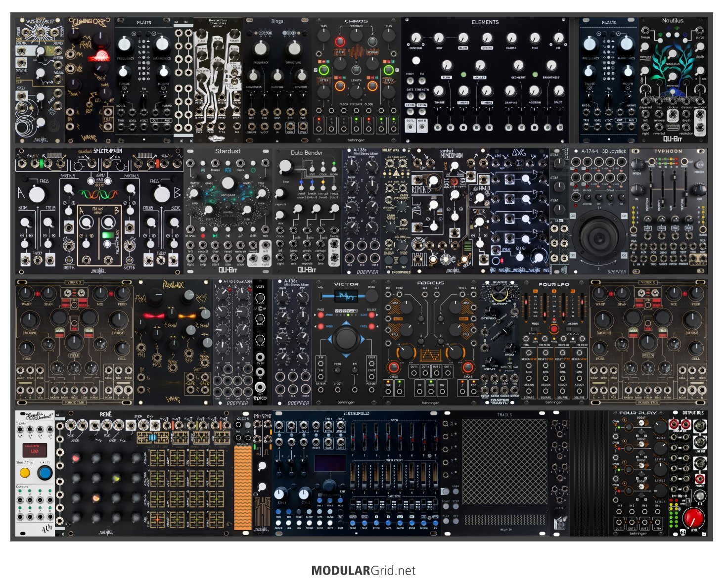The width and height of the screenshot is (728, 581).
Task: Click the Clock BPM display showing 120
Action: 35,450
